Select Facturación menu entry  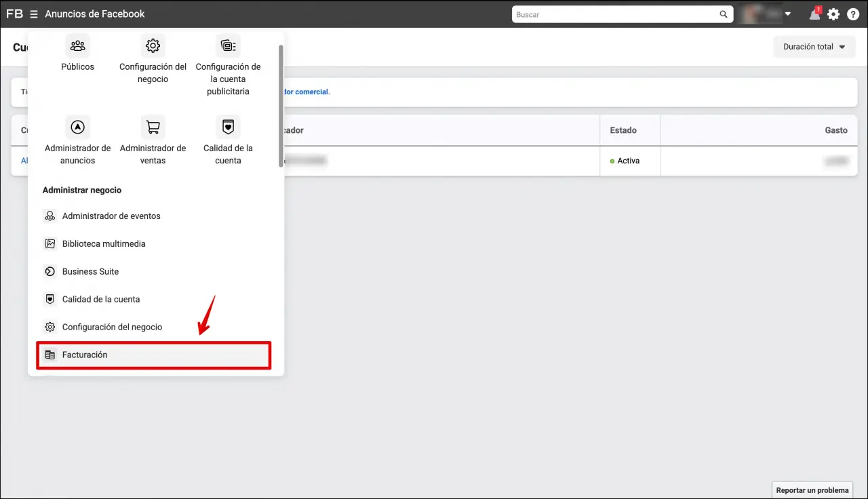pyautogui.click(x=155, y=355)
